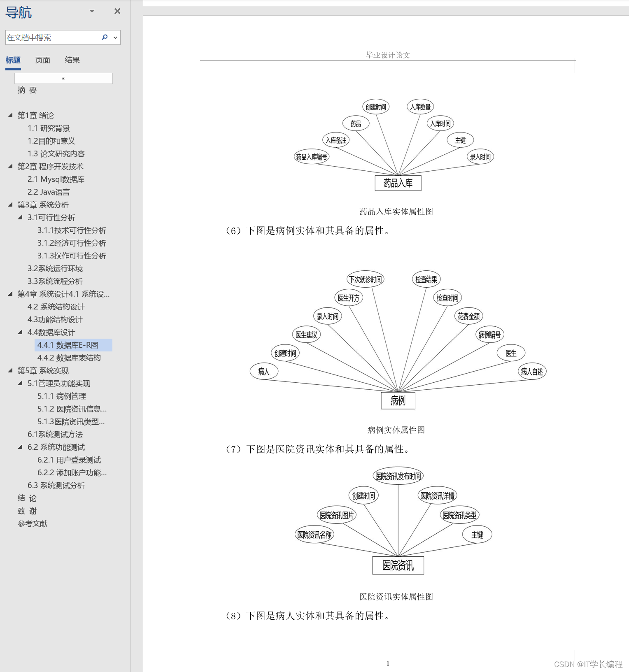Go to 5.1.2 医院资讯信息 heading
Viewport: 629px width, 672px height.
(72, 409)
